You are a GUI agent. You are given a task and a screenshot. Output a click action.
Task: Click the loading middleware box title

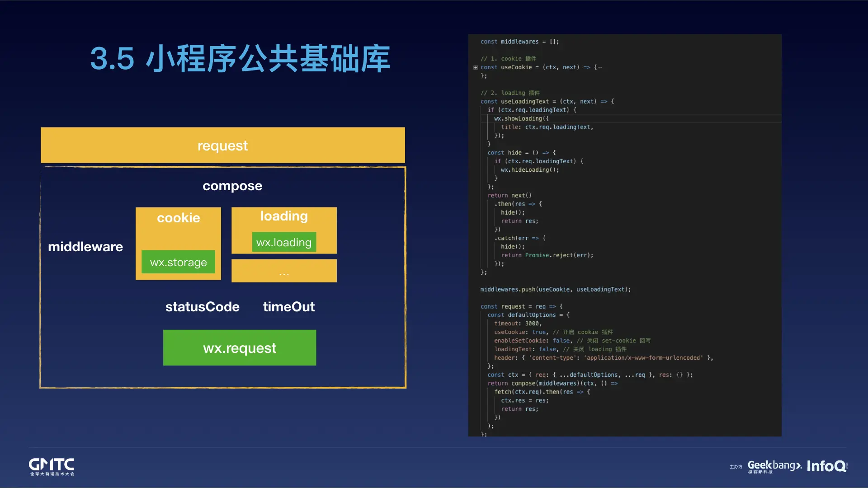pyautogui.click(x=283, y=216)
